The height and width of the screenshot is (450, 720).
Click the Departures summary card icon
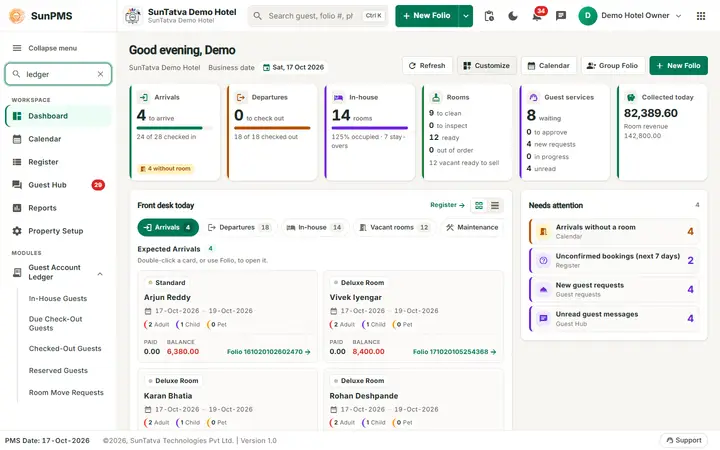click(241, 97)
